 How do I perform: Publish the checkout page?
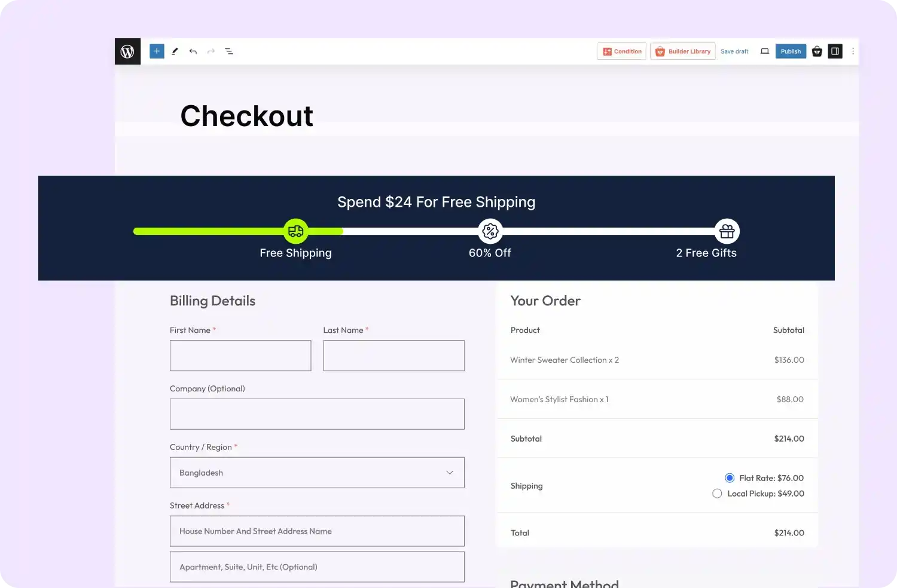[x=791, y=51]
